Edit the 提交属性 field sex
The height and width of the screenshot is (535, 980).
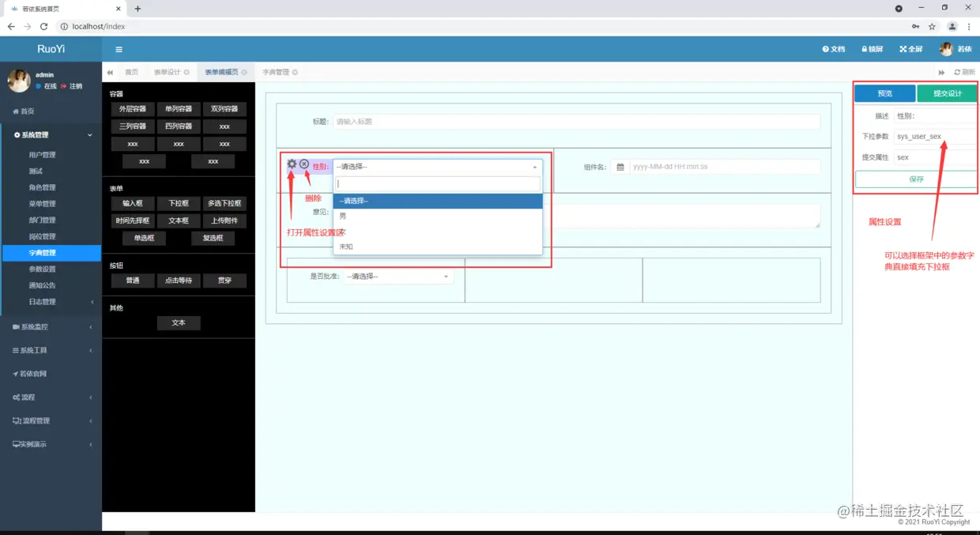click(936, 157)
